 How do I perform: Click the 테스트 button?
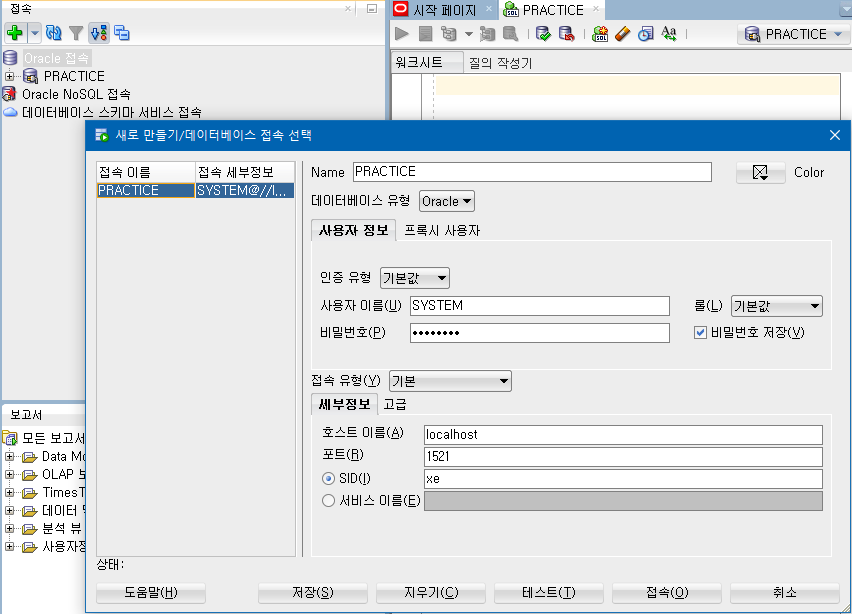(548, 592)
